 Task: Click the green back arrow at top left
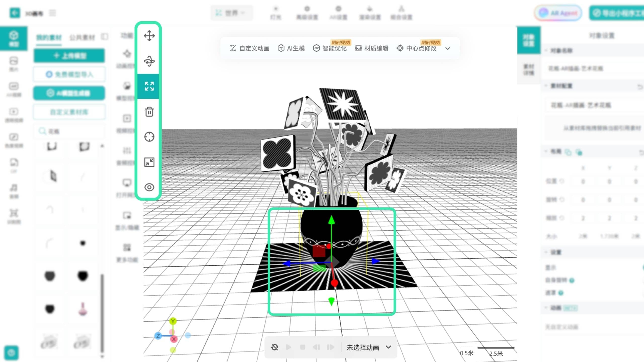pos(15,13)
